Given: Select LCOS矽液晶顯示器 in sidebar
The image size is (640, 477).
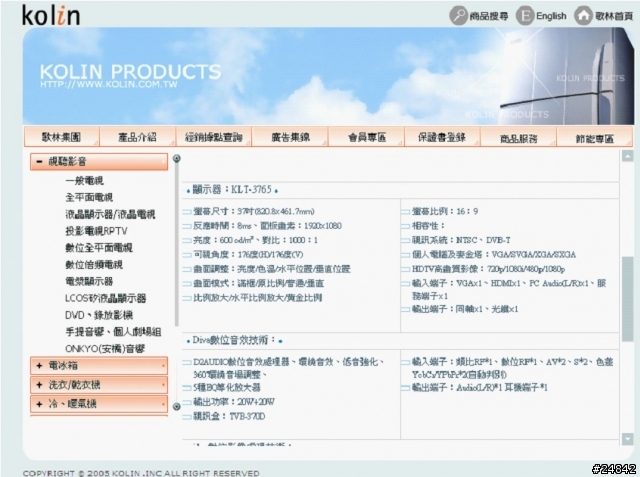Looking at the screenshot, I should click(x=105, y=298).
